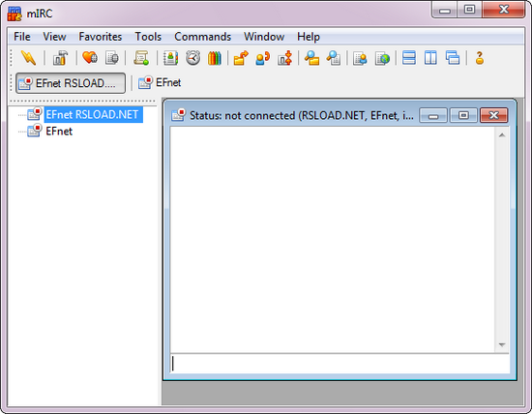The width and height of the screenshot is (532, 414).
Task: Open the File menu
Action: [22, 37]
